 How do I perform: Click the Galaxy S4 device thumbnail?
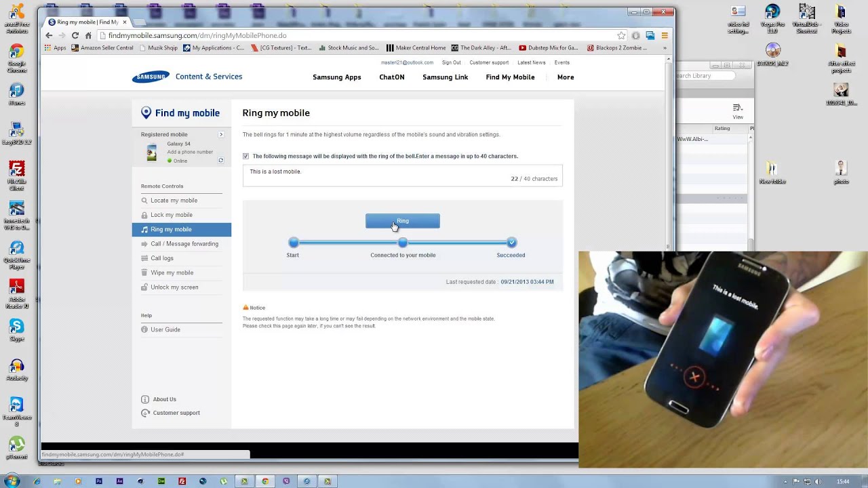pos(151,153)
